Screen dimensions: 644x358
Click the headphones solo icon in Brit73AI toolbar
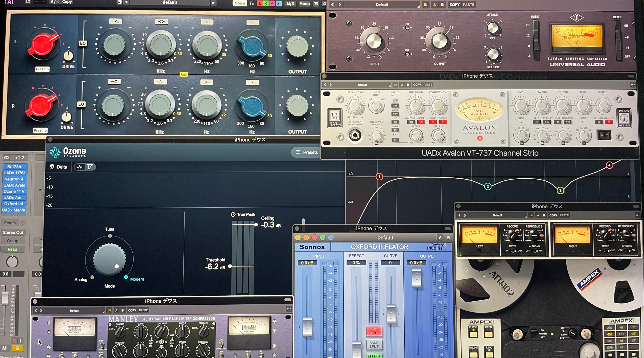[252, 4]
